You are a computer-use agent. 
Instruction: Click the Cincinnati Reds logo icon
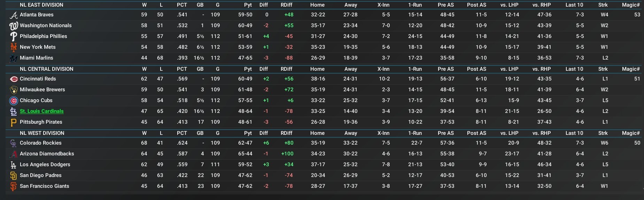click(x=13, y=79)
